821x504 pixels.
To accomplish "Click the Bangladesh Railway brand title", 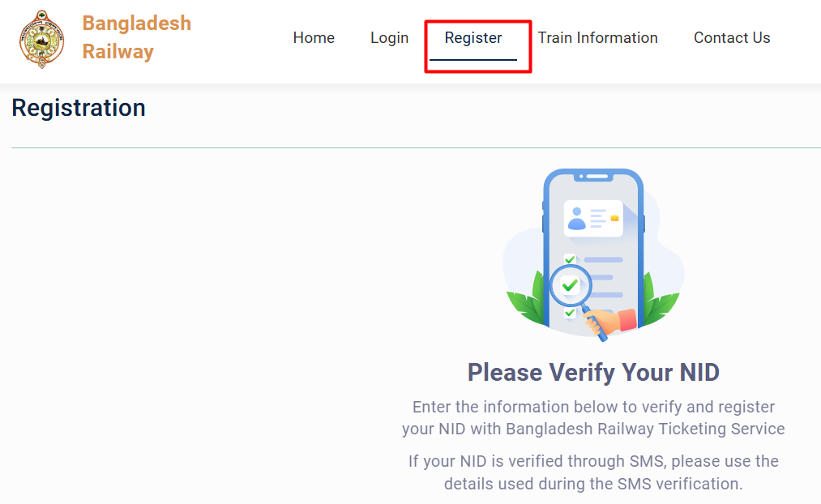I will (x=136, y=37).
